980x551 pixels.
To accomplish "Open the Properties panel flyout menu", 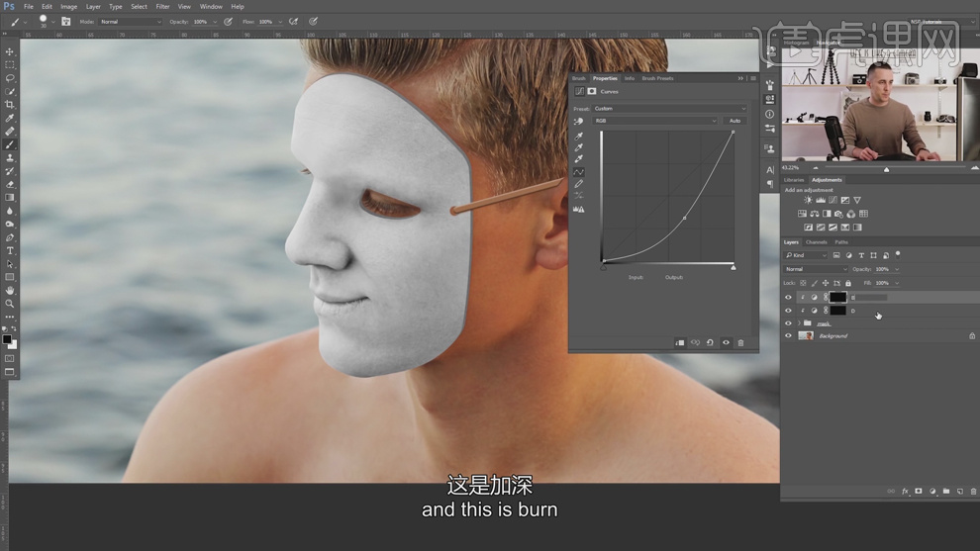I will pos(753,78).
